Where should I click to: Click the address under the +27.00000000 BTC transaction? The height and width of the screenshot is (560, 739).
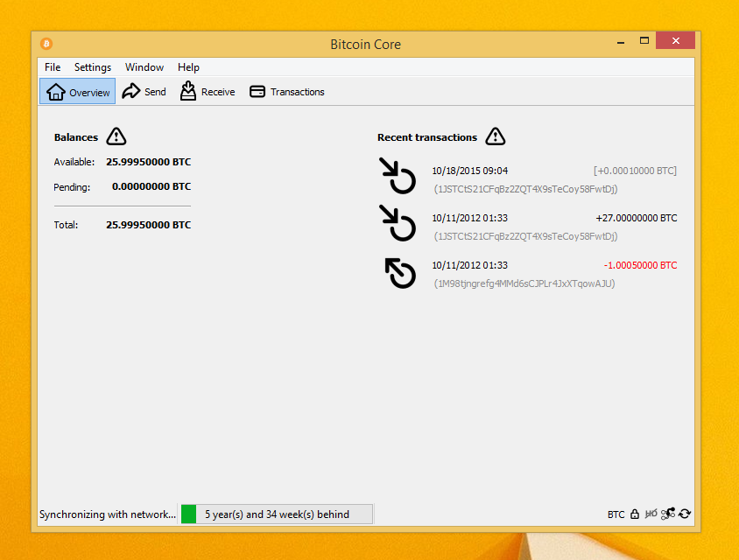click(525, 236)
